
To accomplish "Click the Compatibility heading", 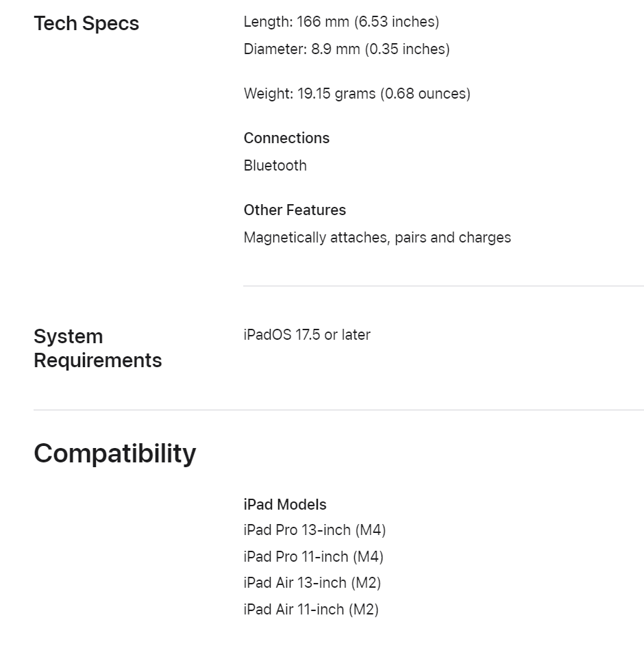I will pyautogui.click(x=115, y=454).
